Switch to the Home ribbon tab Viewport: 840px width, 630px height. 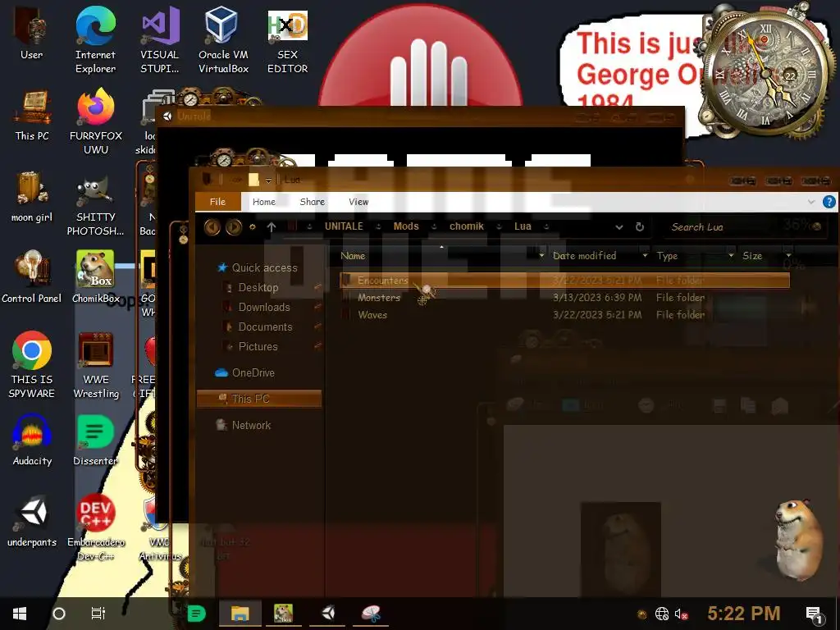tap(264, 202)
